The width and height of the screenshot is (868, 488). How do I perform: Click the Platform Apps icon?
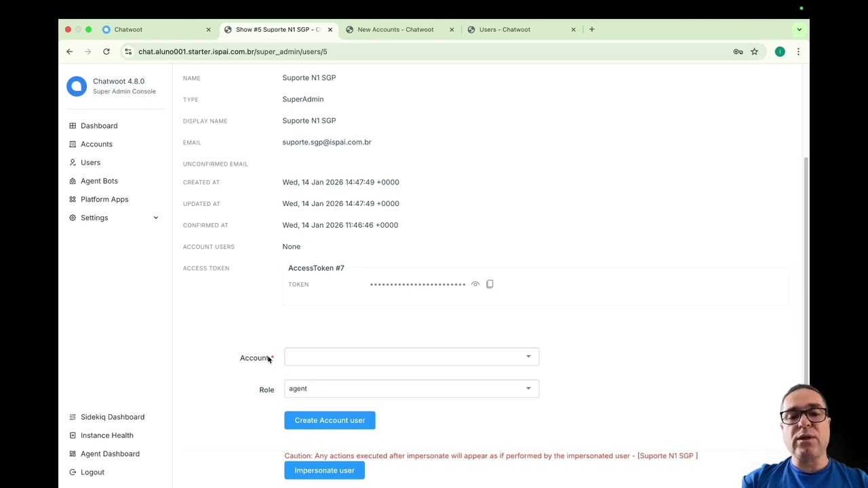click(x=73, y=199)
